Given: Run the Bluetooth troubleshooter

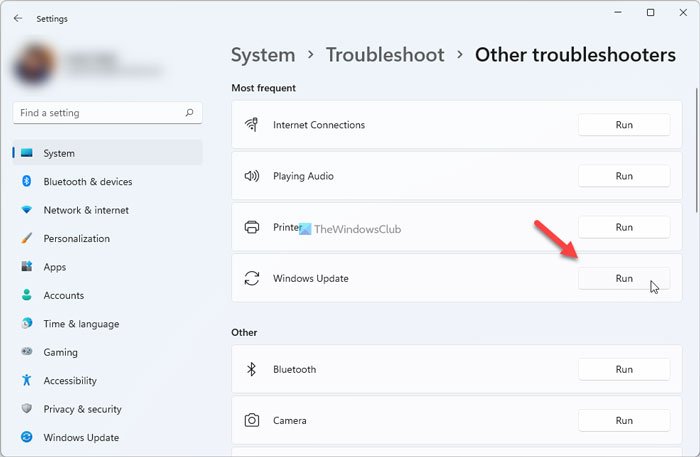Looking at the screenshot, I should (624, 369).
